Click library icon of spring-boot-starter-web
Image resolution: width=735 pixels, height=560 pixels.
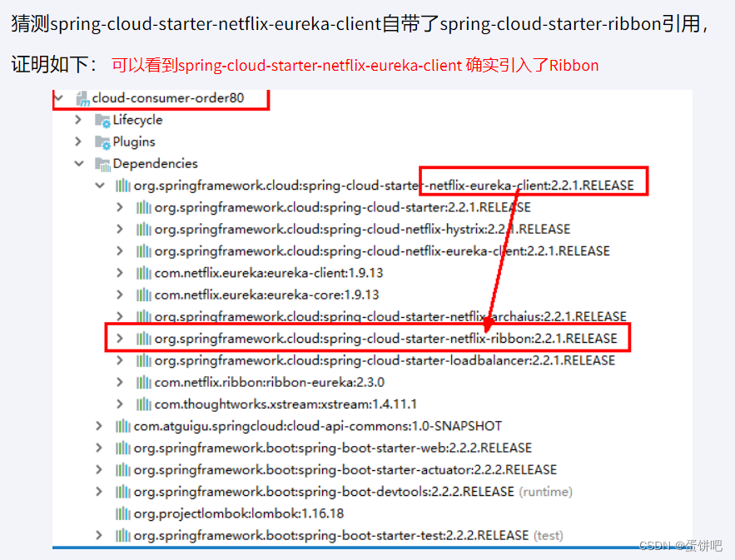[123, 448]
